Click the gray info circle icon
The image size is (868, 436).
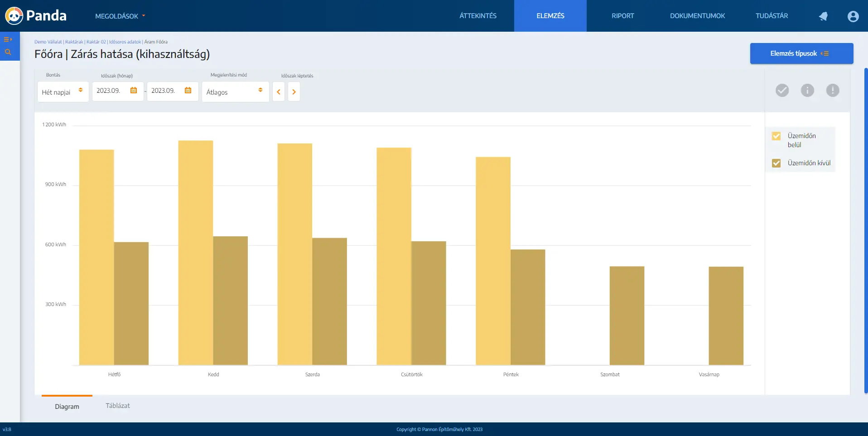pyautogui.click(x=807, y=91)
